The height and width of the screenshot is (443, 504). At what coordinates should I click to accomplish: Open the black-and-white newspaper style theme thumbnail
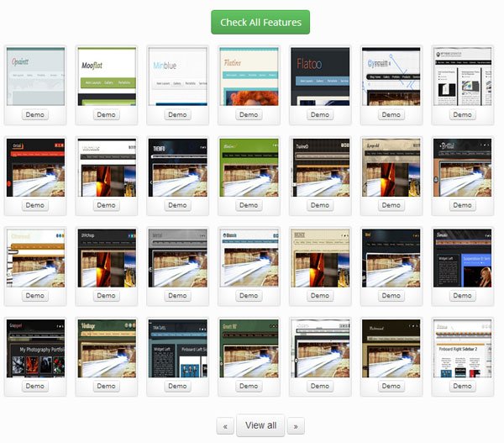point(463,76)
